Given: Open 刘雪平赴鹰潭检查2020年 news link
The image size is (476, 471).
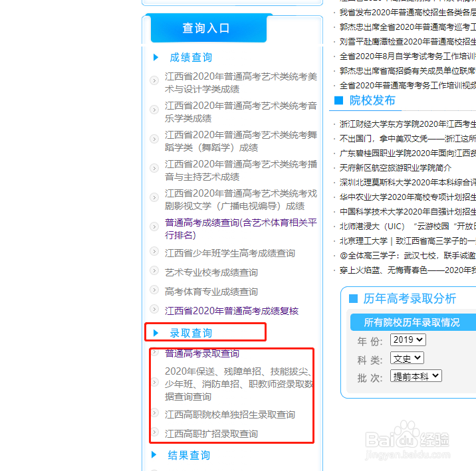Looking at the screenshot, I should [x=408, y=42].
